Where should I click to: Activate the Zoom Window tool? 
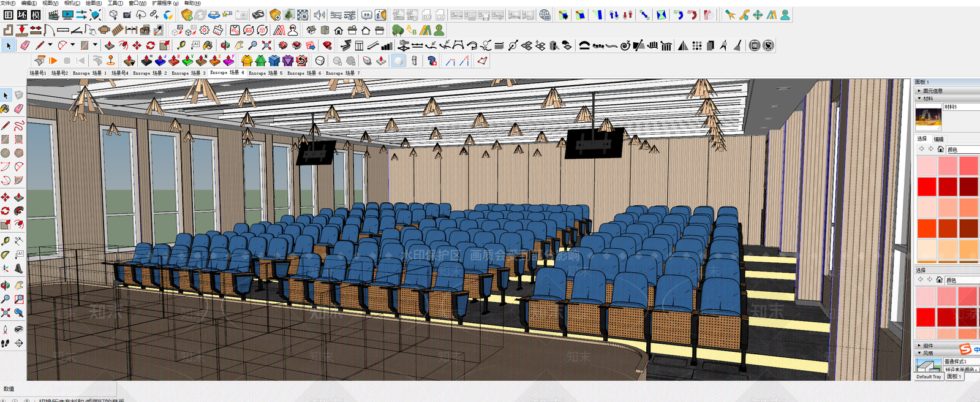pyautogui.click(x=19, y=299)
